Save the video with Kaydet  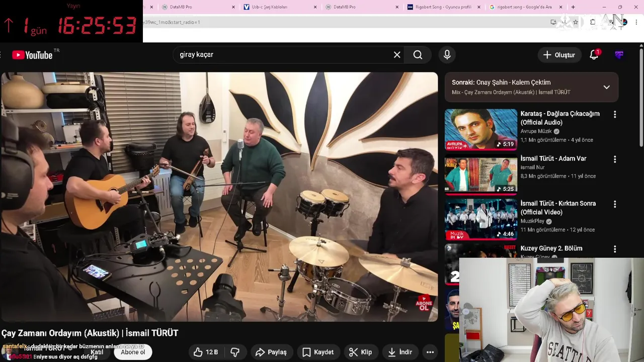tap(318, 352)
